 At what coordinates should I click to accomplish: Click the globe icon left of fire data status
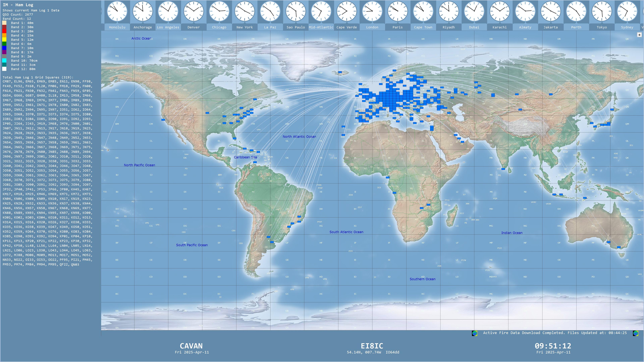coord(474,333)
